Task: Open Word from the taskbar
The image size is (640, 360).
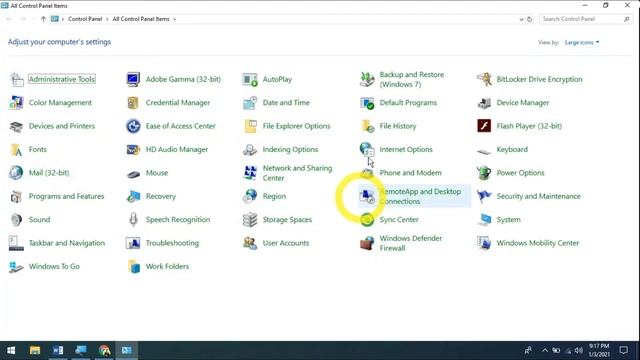Action: (58, 350)
